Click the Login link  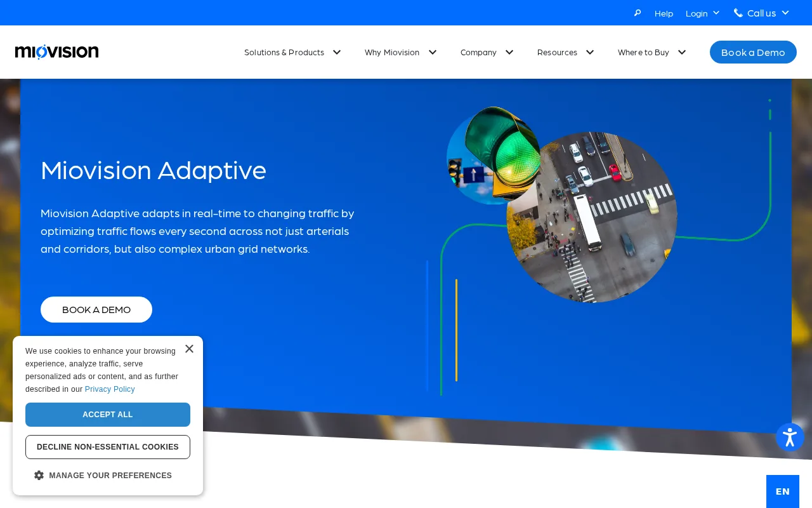click(x=697, y=13)
